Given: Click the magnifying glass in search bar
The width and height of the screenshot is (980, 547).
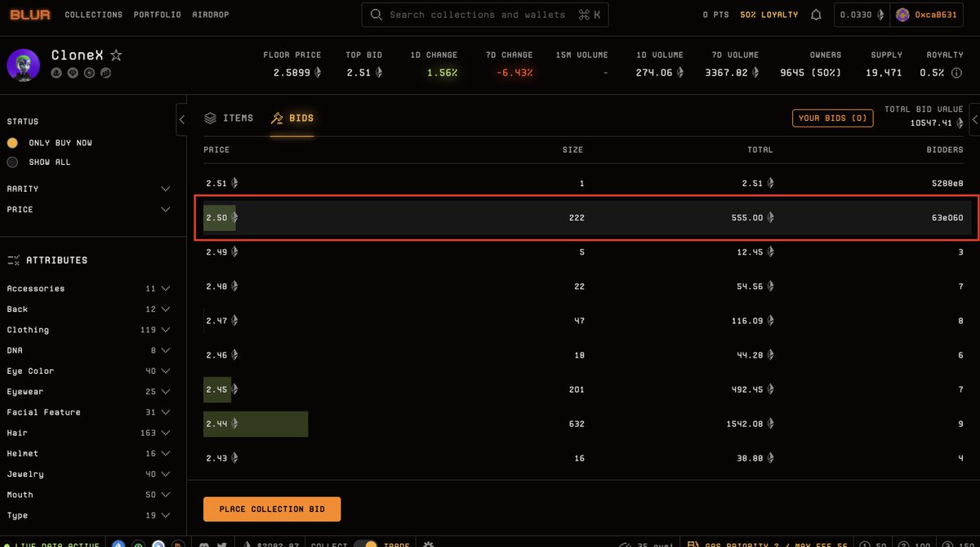Looking at the screenshot, I should pos(376,15).
